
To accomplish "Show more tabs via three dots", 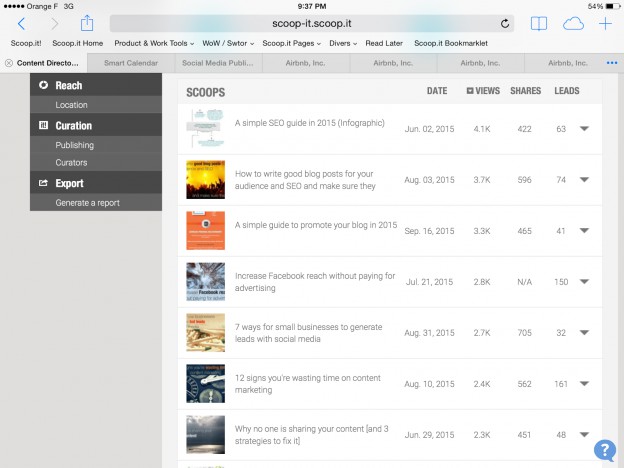I will [612, 63].
